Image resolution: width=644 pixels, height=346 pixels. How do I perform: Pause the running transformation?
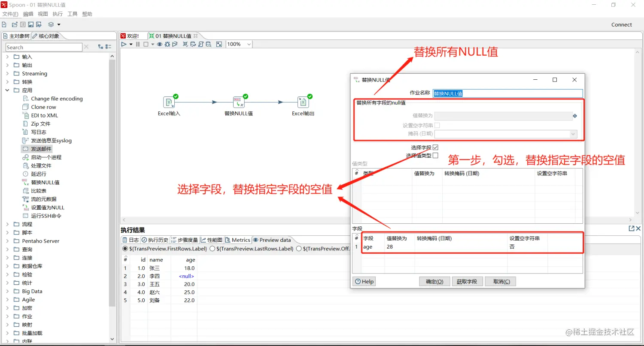coord(138,44)
